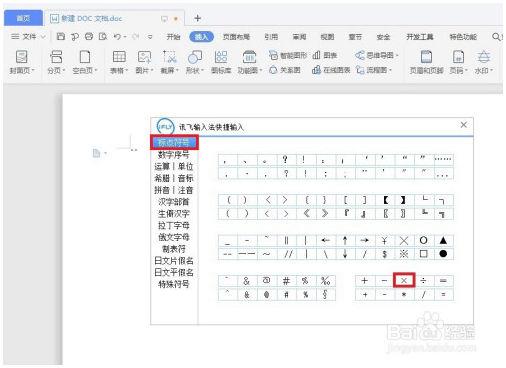This screenshot has height=368, width=506.
Task: Insert the ● solid circle symbol
Action: 443,254
